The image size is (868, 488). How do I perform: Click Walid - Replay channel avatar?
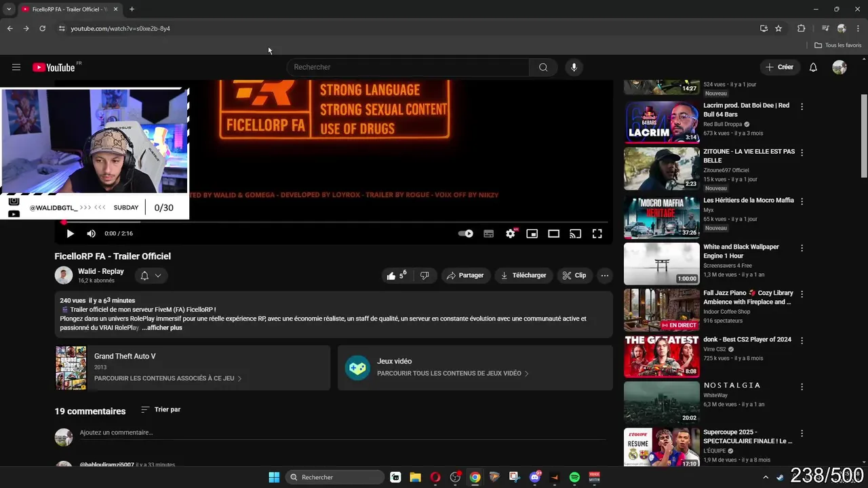(x=64, y=275)
